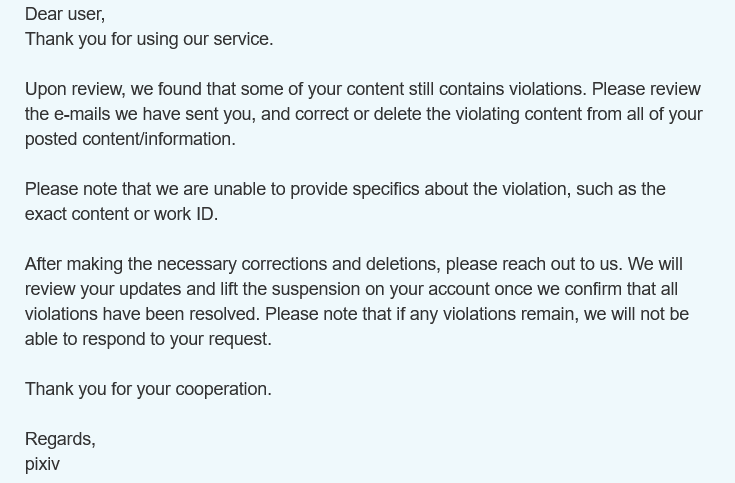
Task: Click the phrase 'please reach out to us'
Action: tap(532, 264)
